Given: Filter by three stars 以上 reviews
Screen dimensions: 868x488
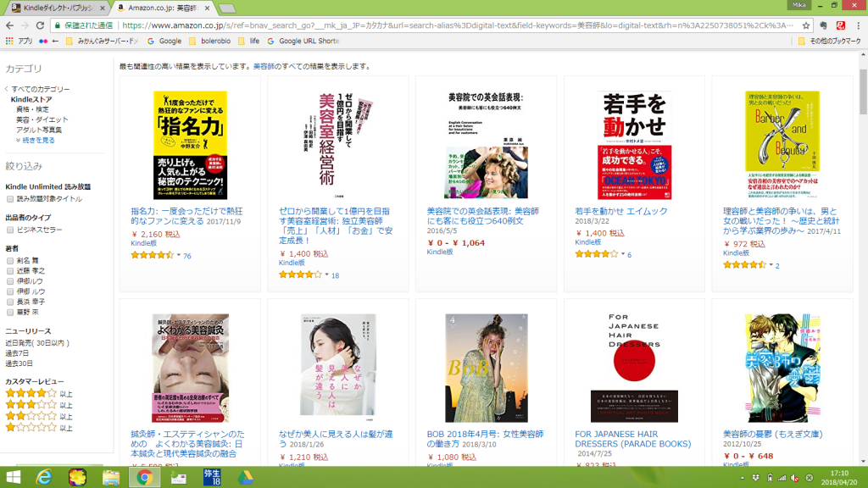Looking at the screenshot, I should tap(39, 405).
